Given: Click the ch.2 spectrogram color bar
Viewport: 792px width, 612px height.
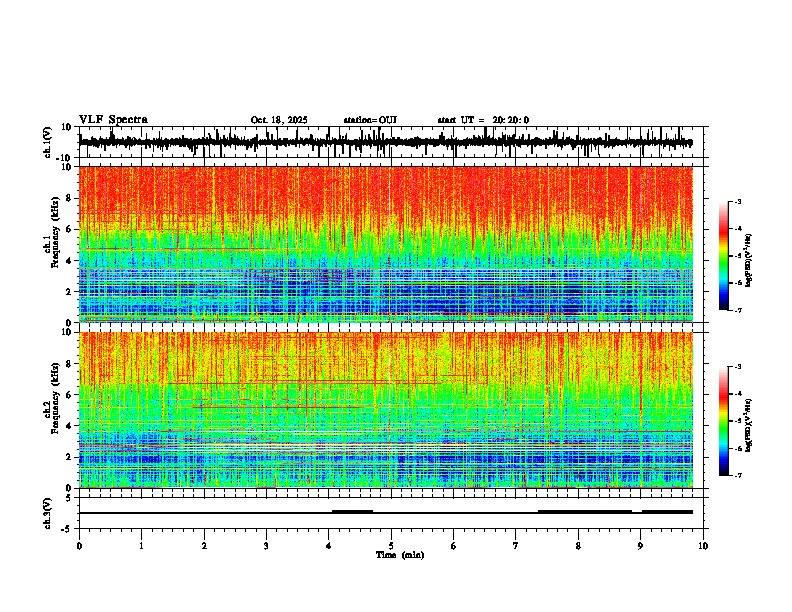Looking at the screenshot, I should [723, 421].
